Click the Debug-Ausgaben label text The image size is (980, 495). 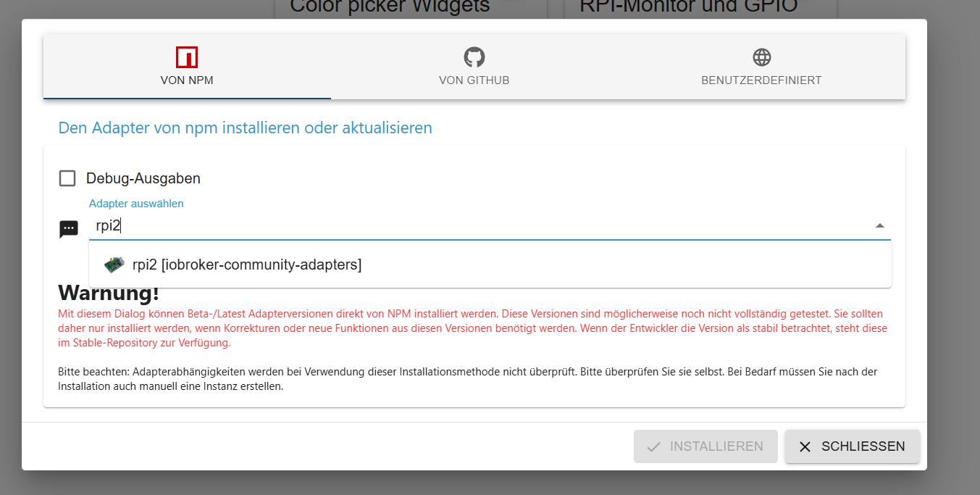(143, 178)
